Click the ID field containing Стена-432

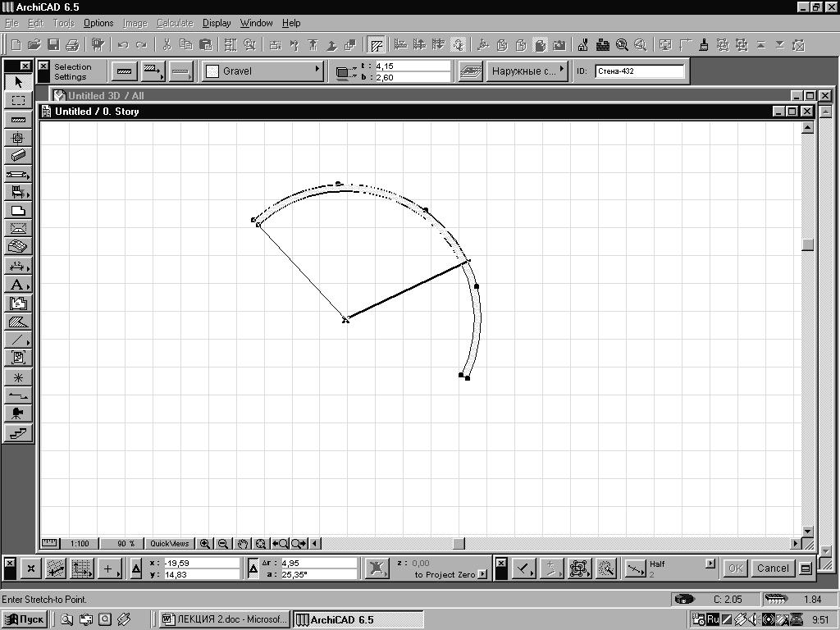(x=640, y=71)
